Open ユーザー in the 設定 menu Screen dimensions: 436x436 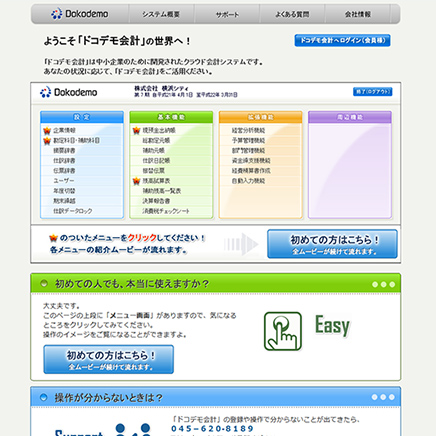coord(64,181)
